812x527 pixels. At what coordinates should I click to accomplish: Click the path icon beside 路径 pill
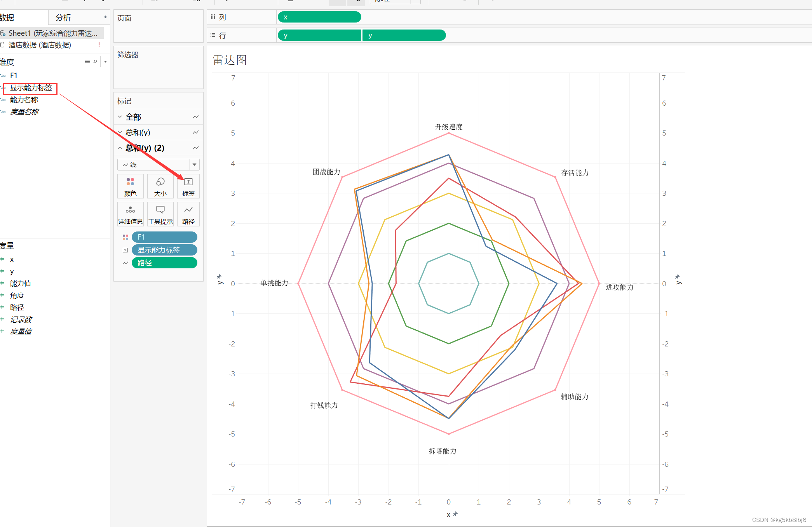click(x=125, y=263)
